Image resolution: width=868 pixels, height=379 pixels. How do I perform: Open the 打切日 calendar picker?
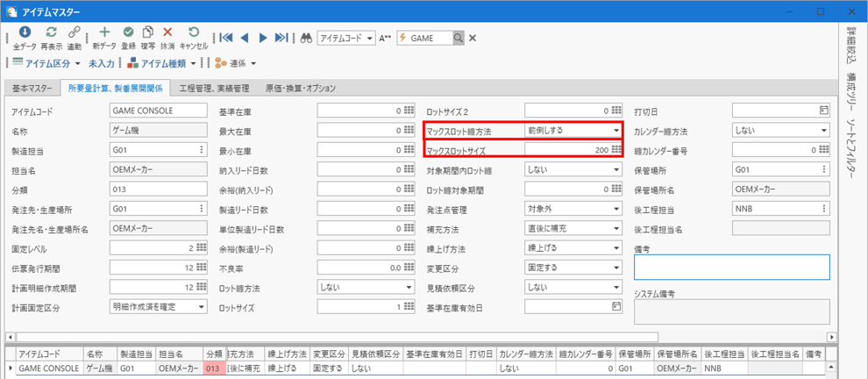click(823, 111)
